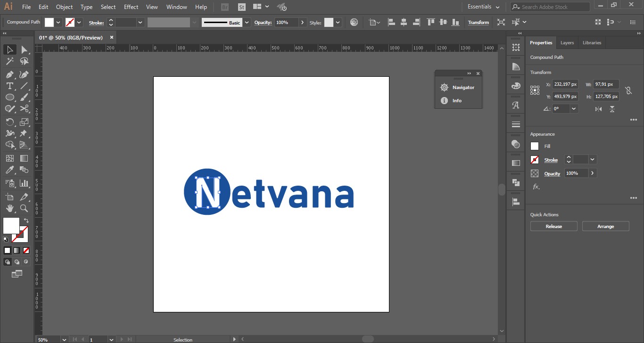Expand the rotation angle dropdown

point(574,109)
